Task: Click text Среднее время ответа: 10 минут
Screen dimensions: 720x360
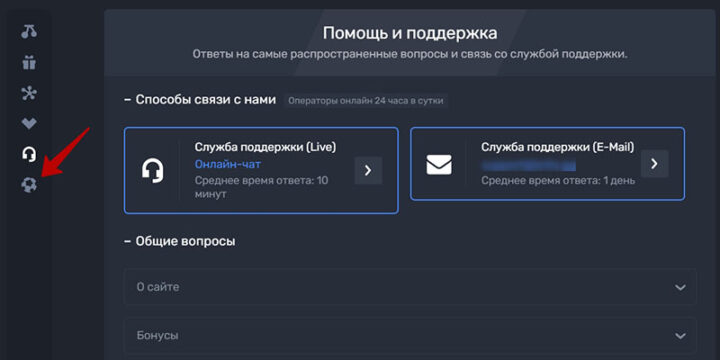Action: tap(262, 187)
